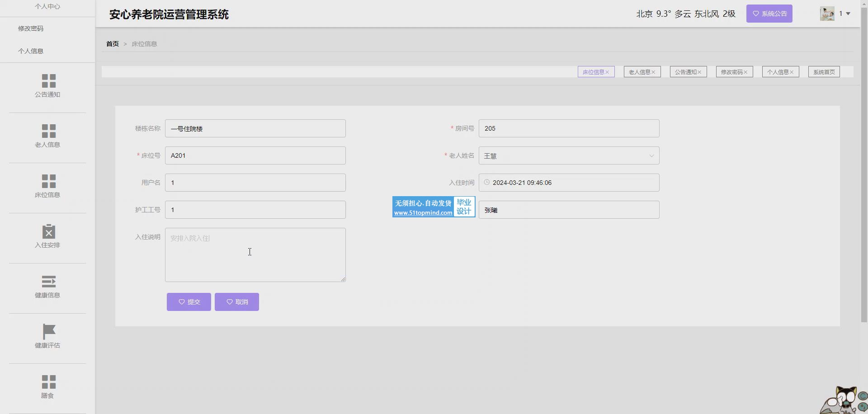Click the Beijing weather text
This screenshot has width=868, height=414.
tap(686, 14)
